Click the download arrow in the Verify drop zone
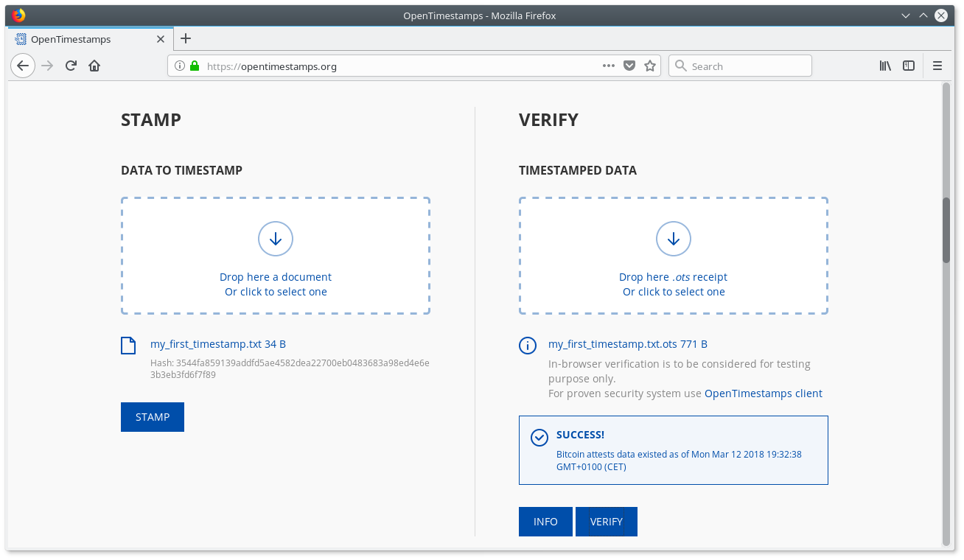This screenshot has width=964, height=560. (x=674, y=239)
